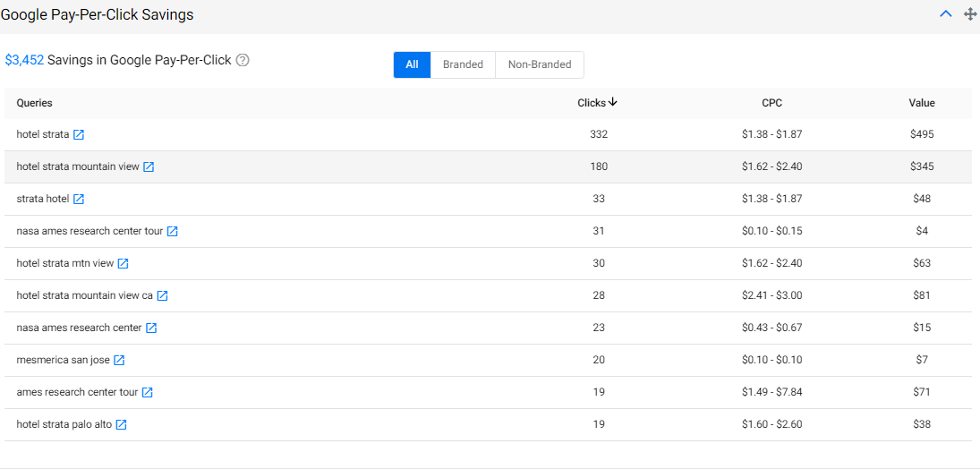Screen dimensions: 980x469
Task: Sort by the Clicks column arrow
Action: pyautogui.click(x=612, y=103)
